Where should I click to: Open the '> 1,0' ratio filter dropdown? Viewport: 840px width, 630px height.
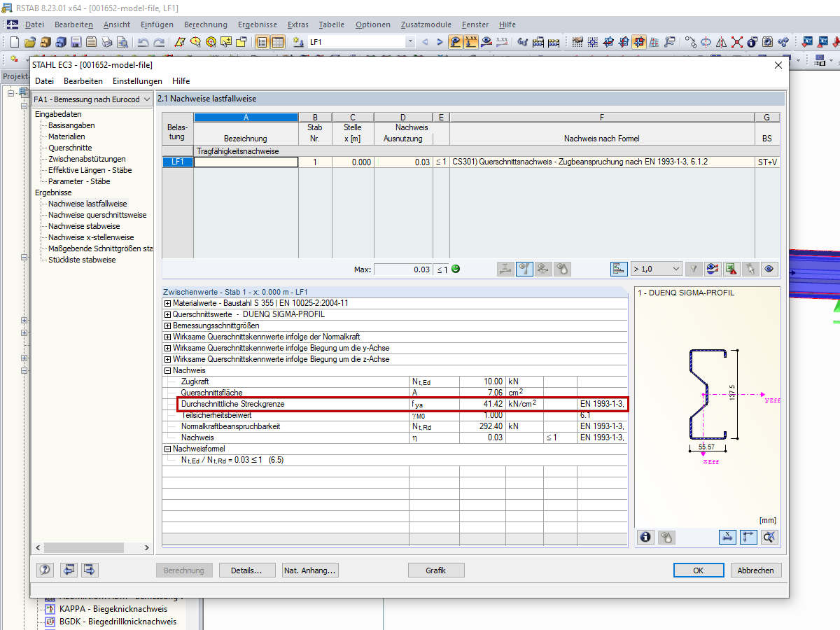click(x=656, y=268)
